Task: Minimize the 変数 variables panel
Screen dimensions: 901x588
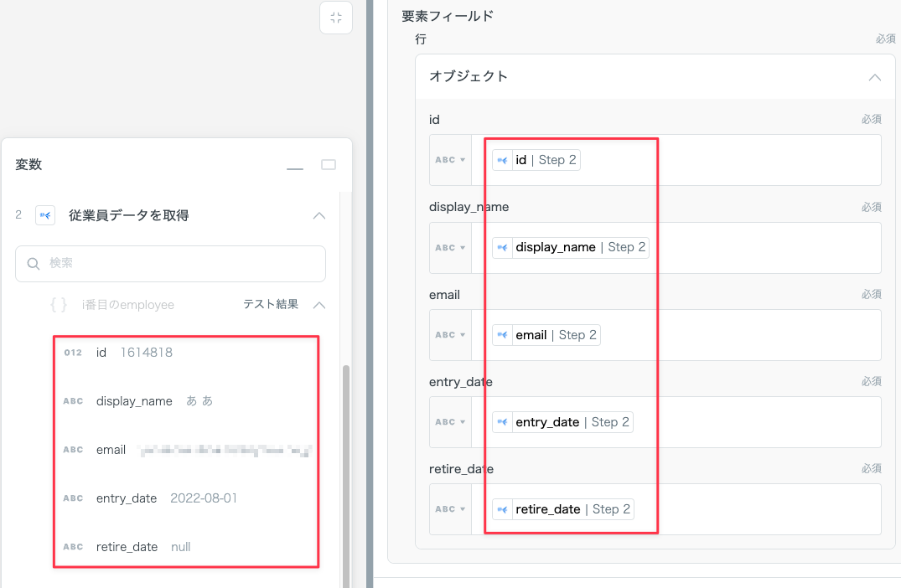Action: [x=295, y=166]
